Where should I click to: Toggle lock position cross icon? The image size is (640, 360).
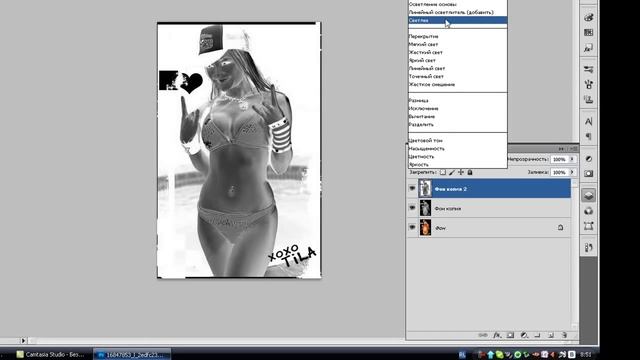click(x=461, y=172)
